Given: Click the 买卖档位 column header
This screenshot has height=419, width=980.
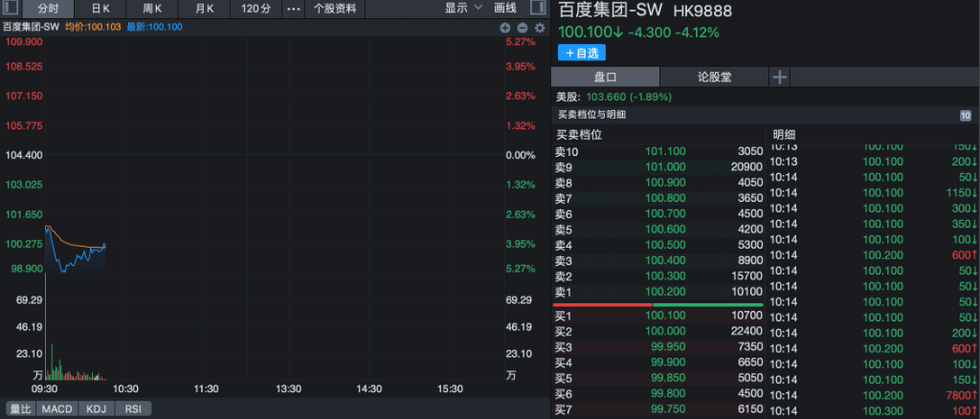Looking at the screenshot, I should pyautogui.click(x=579, y=134).
